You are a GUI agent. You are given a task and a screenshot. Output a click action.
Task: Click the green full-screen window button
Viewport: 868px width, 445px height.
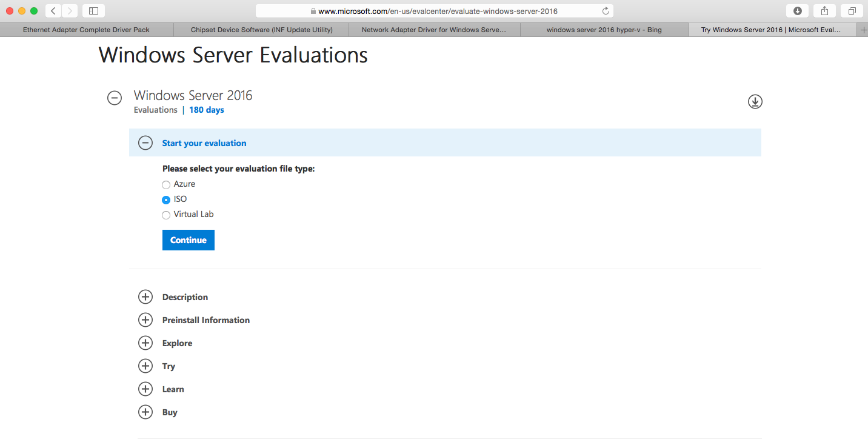click(34, 11)
